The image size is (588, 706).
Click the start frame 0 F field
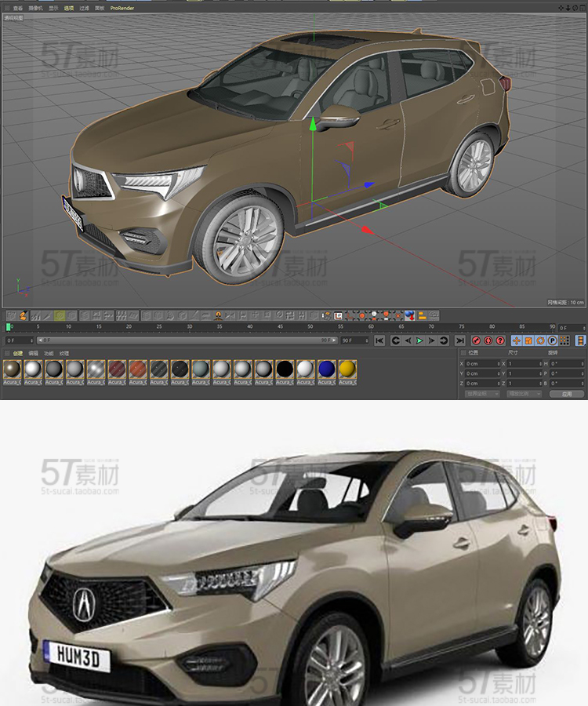pos(20,341)
